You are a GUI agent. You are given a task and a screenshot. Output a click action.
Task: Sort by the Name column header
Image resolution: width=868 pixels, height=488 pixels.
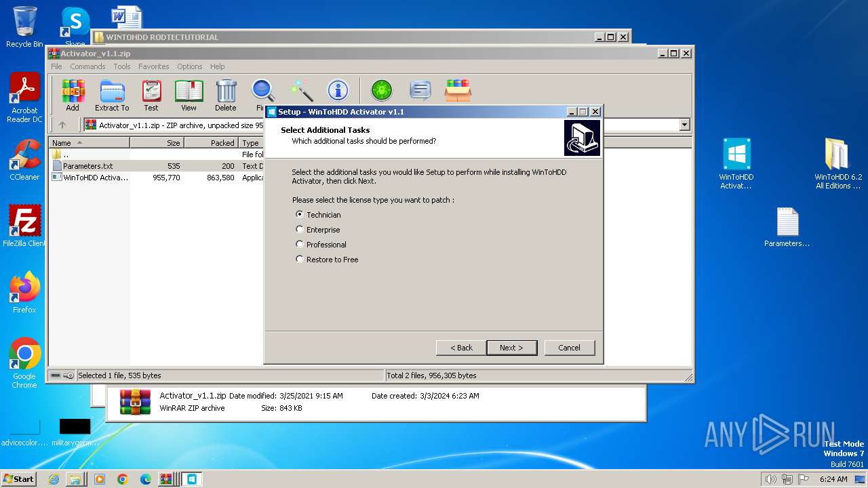(x=89, y=143)
